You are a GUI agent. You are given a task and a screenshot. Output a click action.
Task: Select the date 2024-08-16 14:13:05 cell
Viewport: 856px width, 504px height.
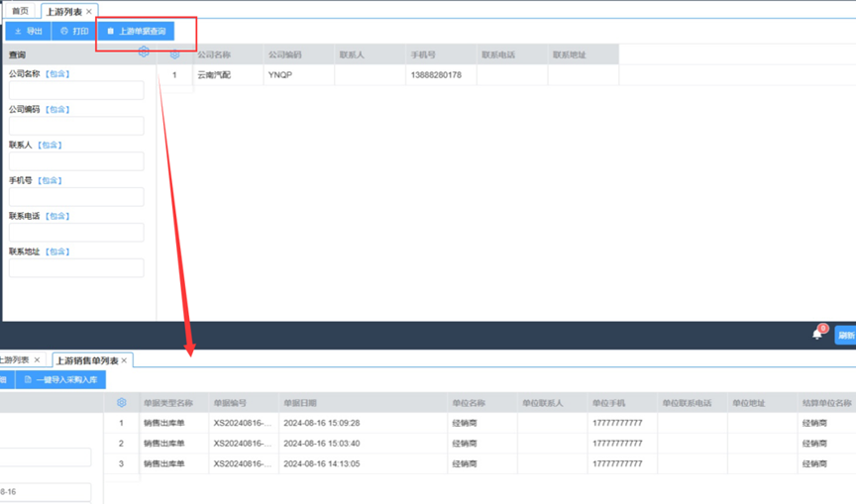click(363, 463)
